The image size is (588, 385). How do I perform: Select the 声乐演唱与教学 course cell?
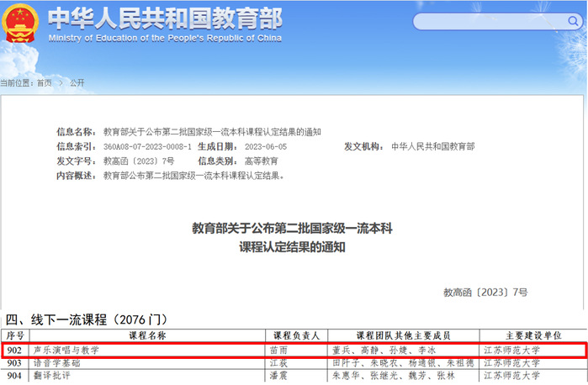[x=65, y=350]
